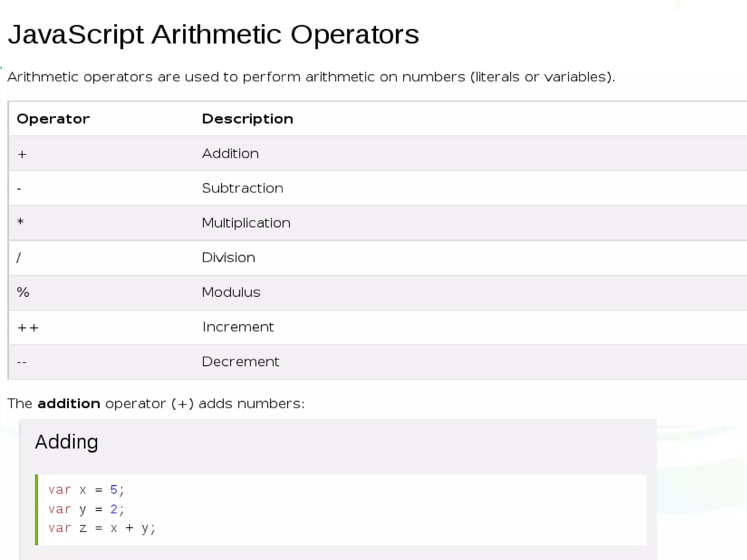Click the bold word addition

coord(69,404)
